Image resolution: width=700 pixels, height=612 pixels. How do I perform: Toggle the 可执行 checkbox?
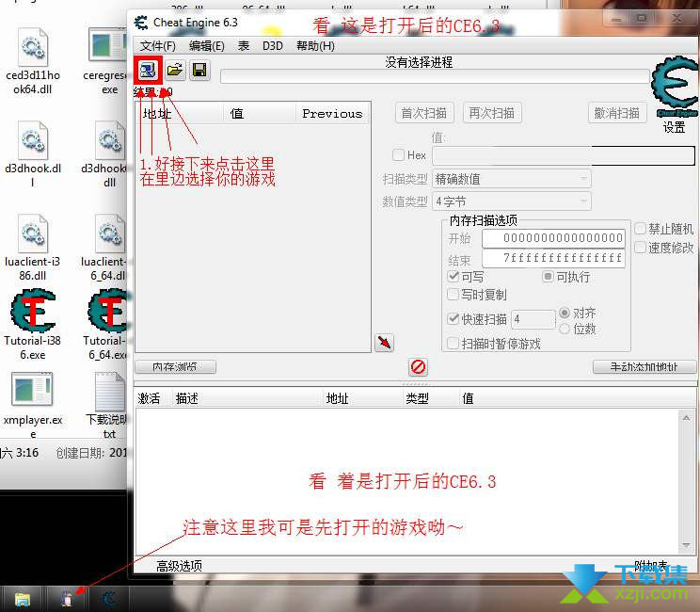(548, 277)
